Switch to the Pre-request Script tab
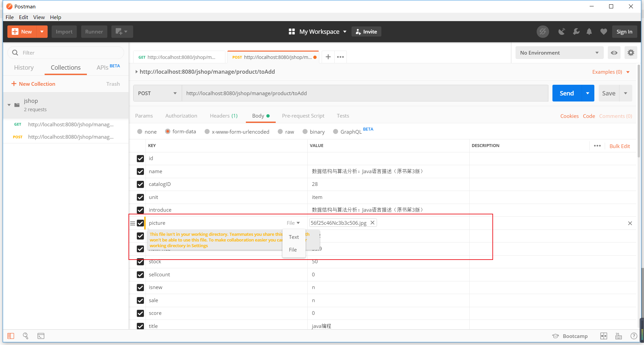The height and width of the screenshot is (345, 644). click(x=303, y=116)
